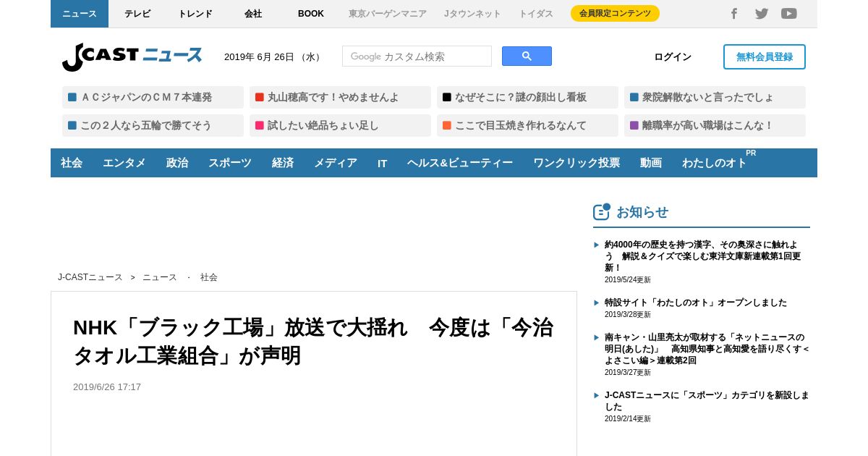Open notice 約4000年の歴史を持つ漢字
Screen dimensions: 868x456
(x=702, y=256)
